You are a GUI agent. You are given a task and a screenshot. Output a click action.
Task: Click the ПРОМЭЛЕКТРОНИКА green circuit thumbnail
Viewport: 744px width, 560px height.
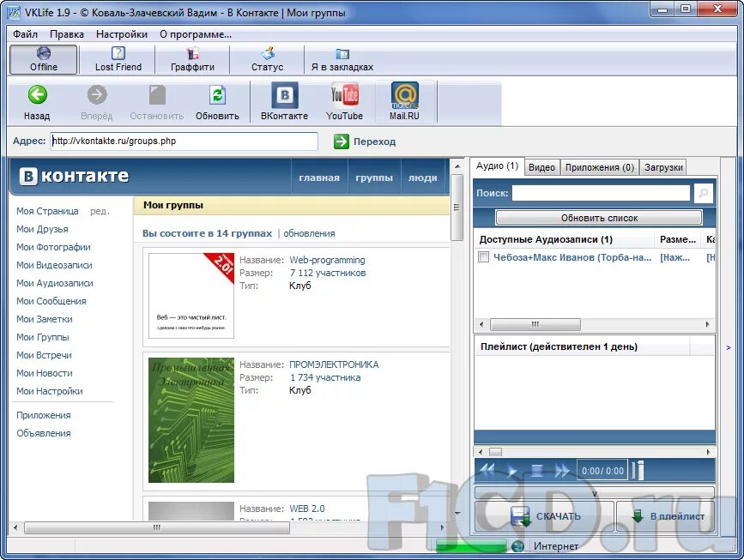pos(191,420)
